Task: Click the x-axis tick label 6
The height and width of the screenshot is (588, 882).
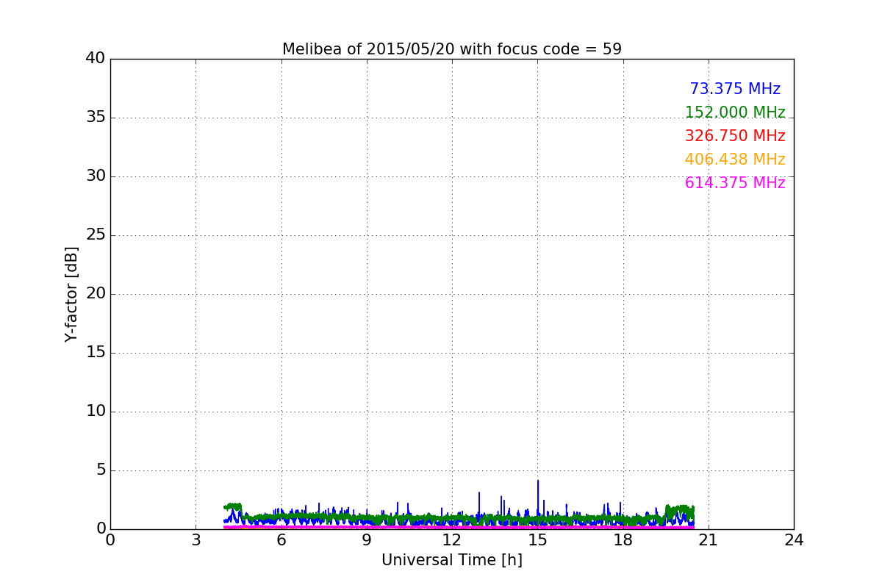Action: pos(281,540)
